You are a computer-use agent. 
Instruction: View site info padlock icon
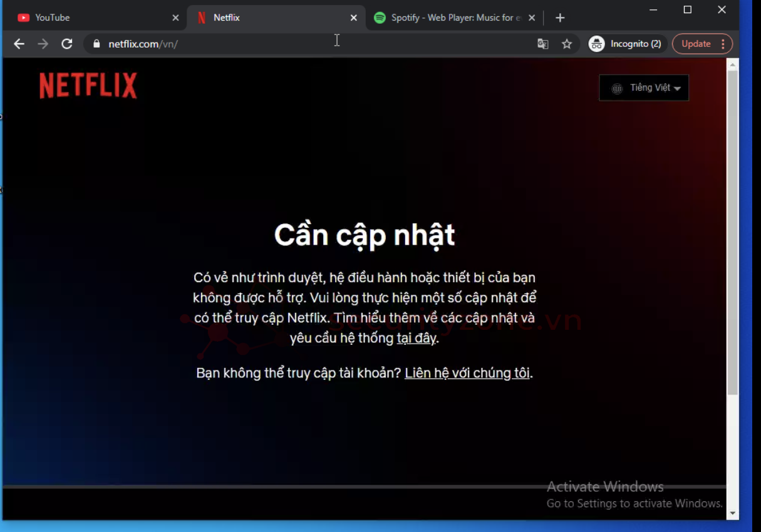click(x=96, y=44)
